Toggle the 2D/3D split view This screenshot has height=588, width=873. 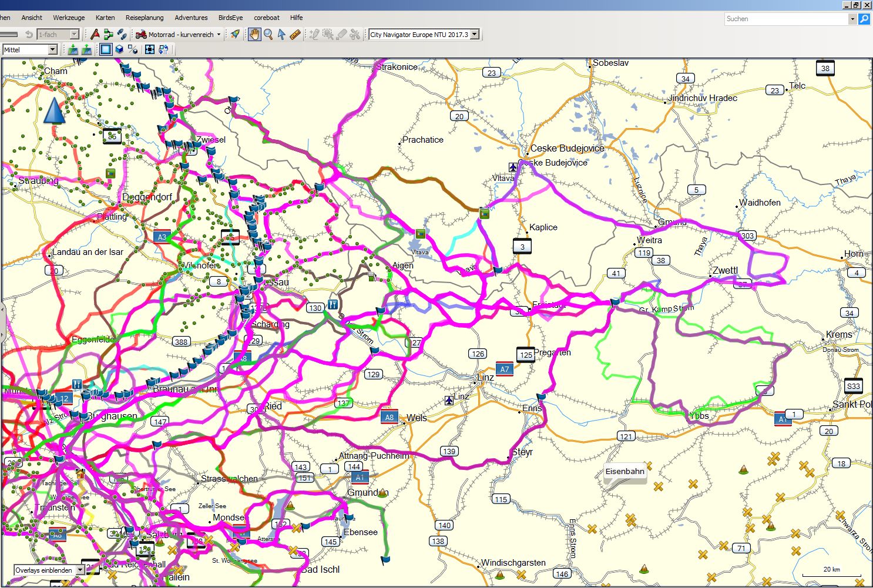(133, 50)
